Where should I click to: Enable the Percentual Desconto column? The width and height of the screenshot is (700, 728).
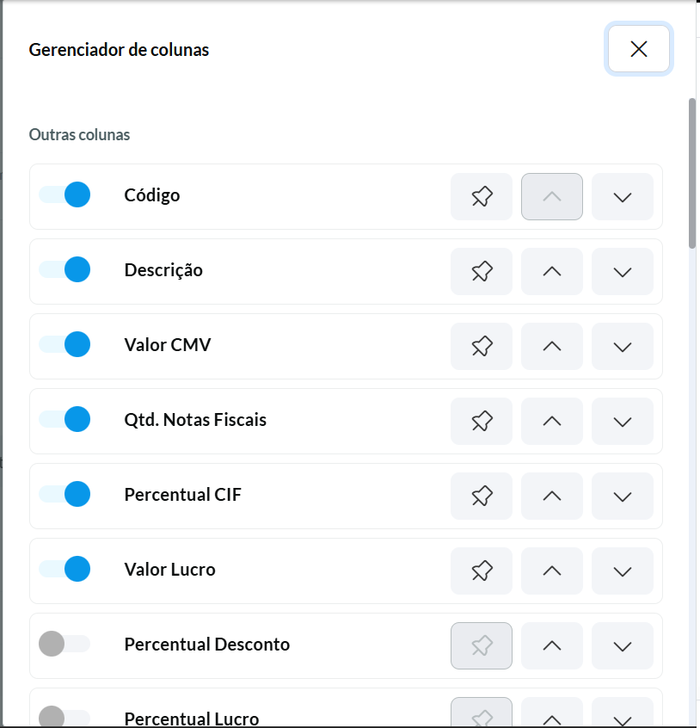point(64,644)
